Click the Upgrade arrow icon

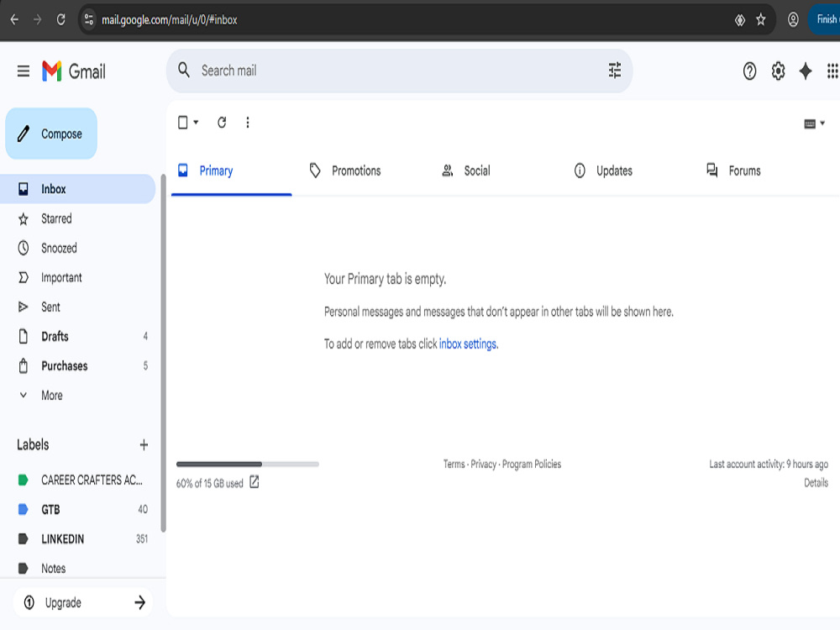point(139,602)
